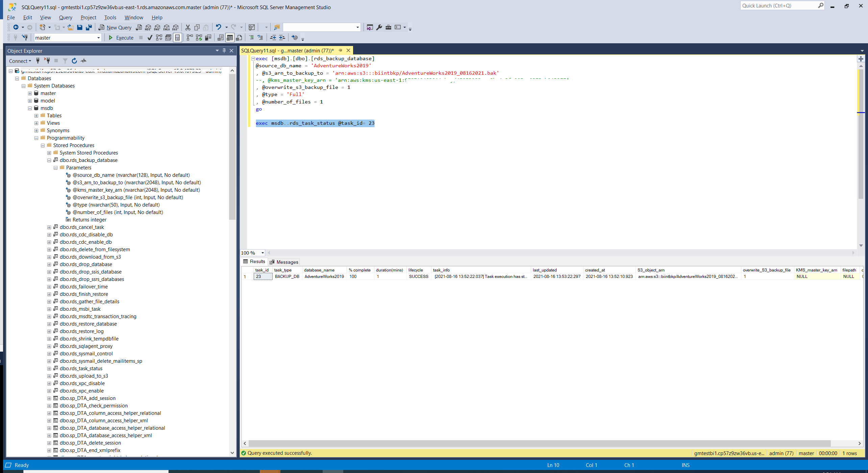
Task: Collapse the msdb database node
Action: (30, 108)
